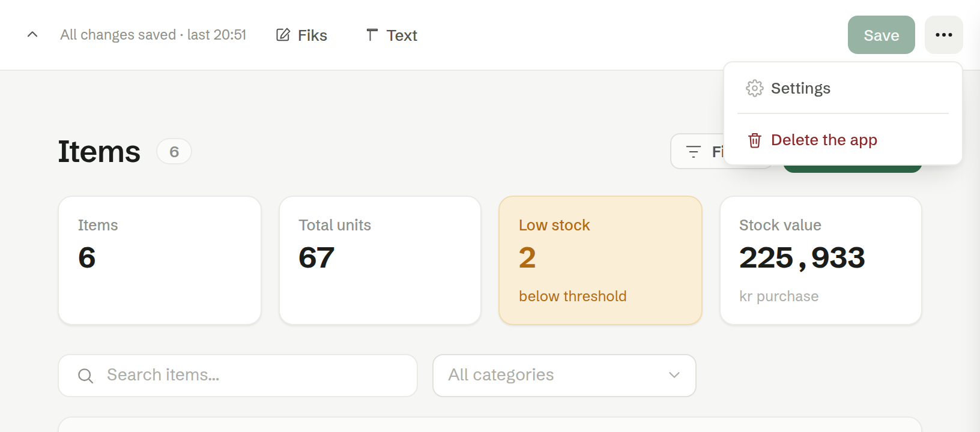Collapse the top bar with the chevron

32,35
